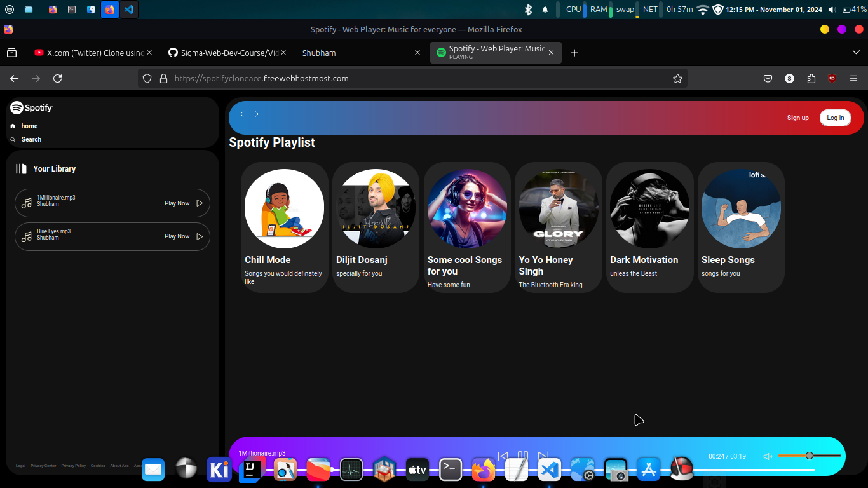This screenshot has width=868, height=488.
Task: Play the Blue Eyes.mp3 track via its play arrow
Action: point(200,236)
